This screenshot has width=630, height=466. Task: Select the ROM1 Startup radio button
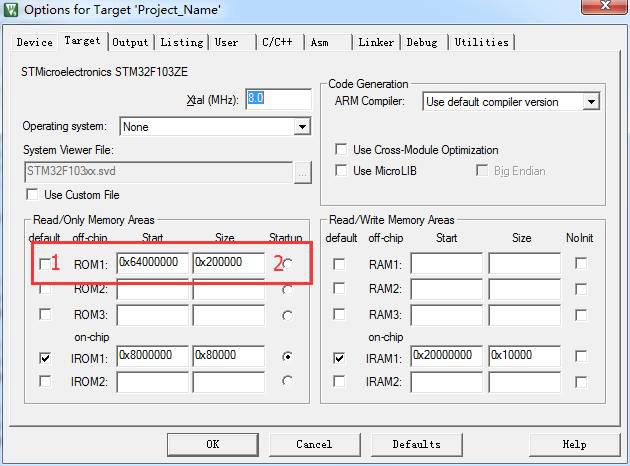click(287, 264)
